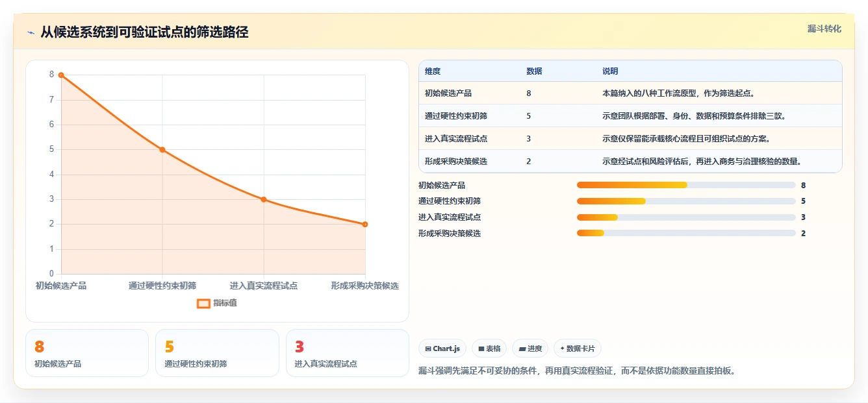
Task: Click the x-axis label 通过硬性约束初筛
Action: (162, 286)
